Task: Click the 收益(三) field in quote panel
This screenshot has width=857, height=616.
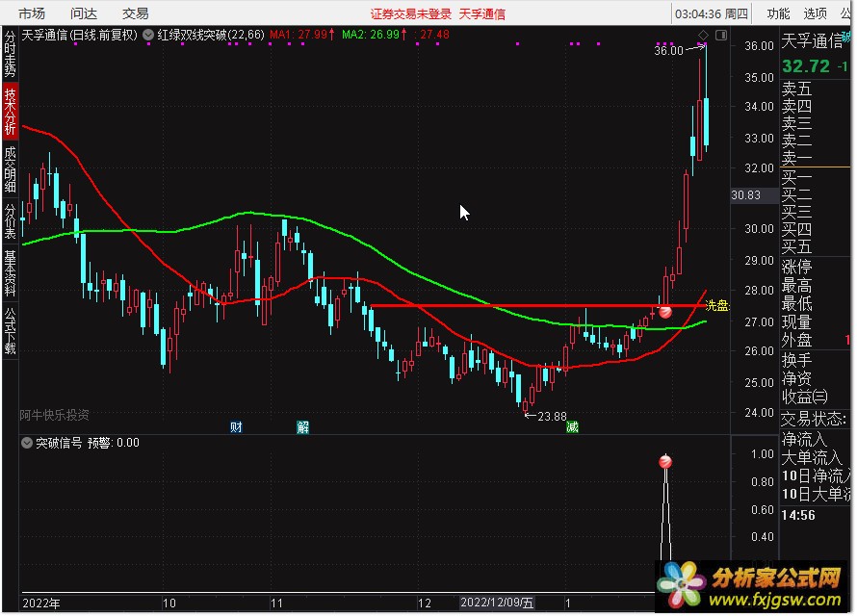Action: pos(805,397)
